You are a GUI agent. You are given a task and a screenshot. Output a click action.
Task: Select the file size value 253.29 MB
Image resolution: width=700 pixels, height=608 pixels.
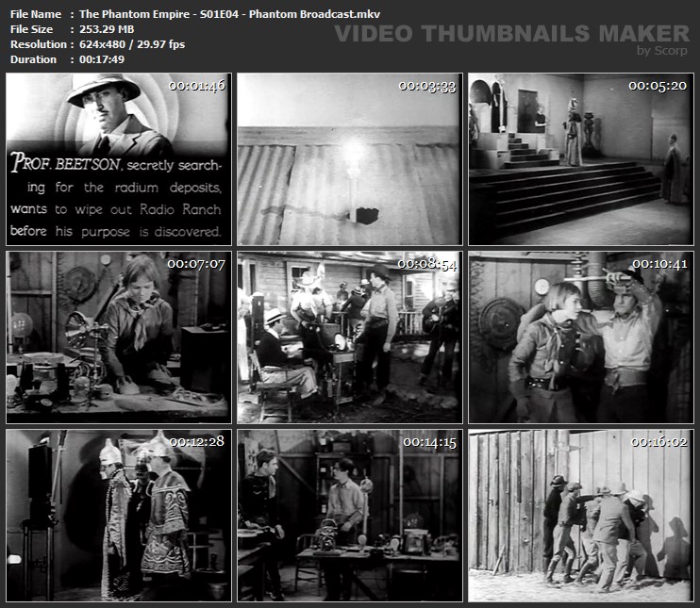(107, 29)
